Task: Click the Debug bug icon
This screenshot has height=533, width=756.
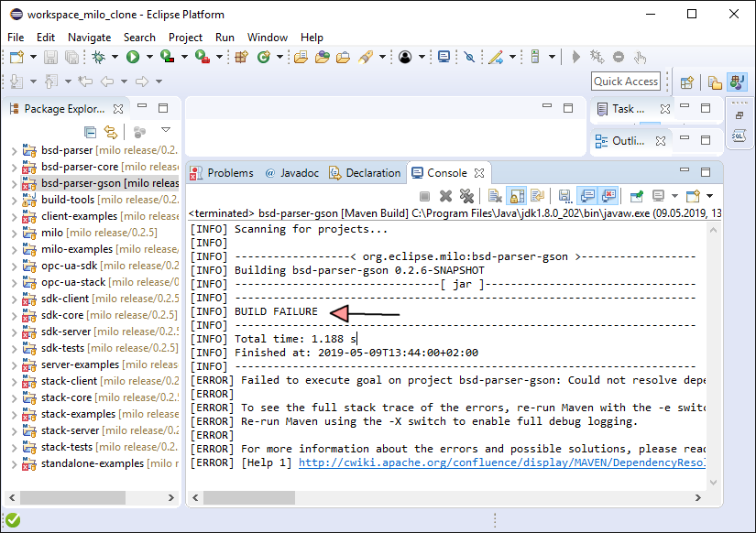Action: [x=99, y=57]
